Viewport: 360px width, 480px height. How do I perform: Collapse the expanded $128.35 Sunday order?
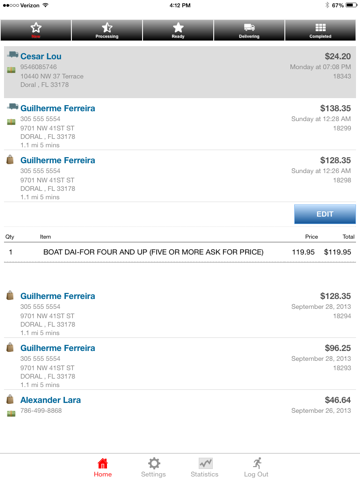click(x=180, y=176)
